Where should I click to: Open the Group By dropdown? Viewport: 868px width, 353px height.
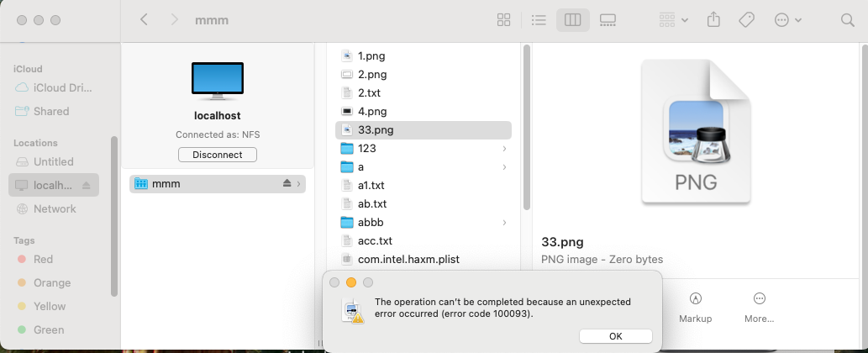[674, 19]
